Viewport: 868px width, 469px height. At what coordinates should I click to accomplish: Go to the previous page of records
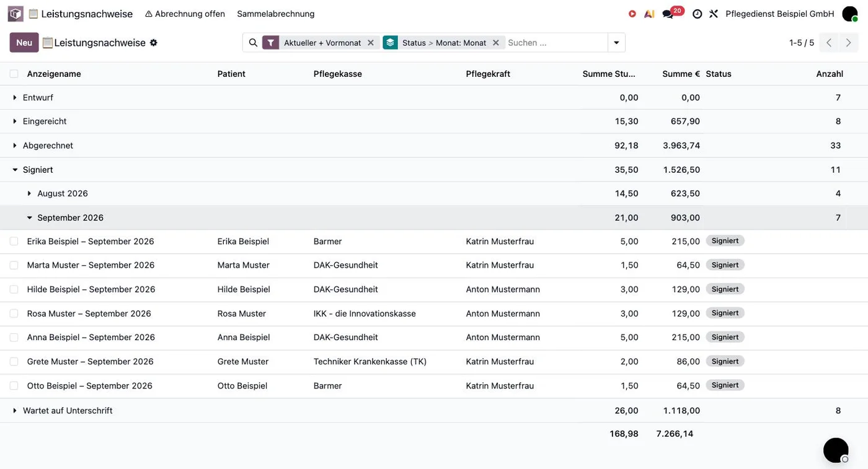click(x=829, y=43)
